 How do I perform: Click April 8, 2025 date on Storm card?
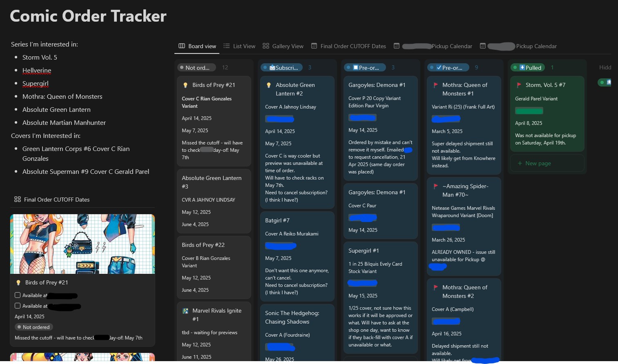tap(529, 123)
